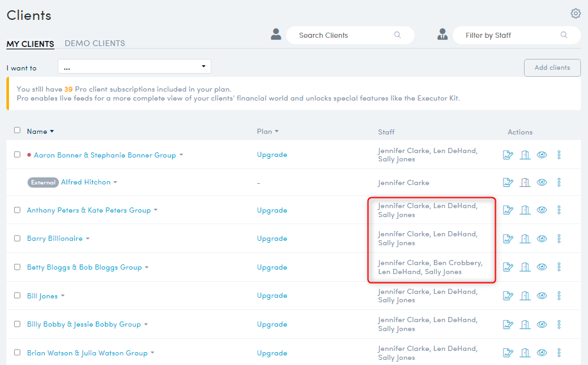Open the 'I want to' dropdown

[x=135, y=67]
